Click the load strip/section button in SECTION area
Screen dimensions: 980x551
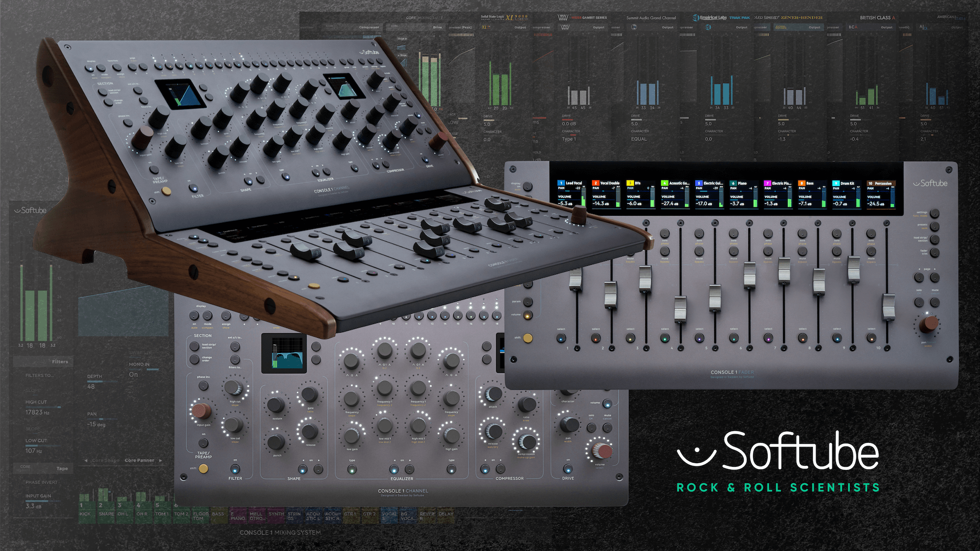194,346
